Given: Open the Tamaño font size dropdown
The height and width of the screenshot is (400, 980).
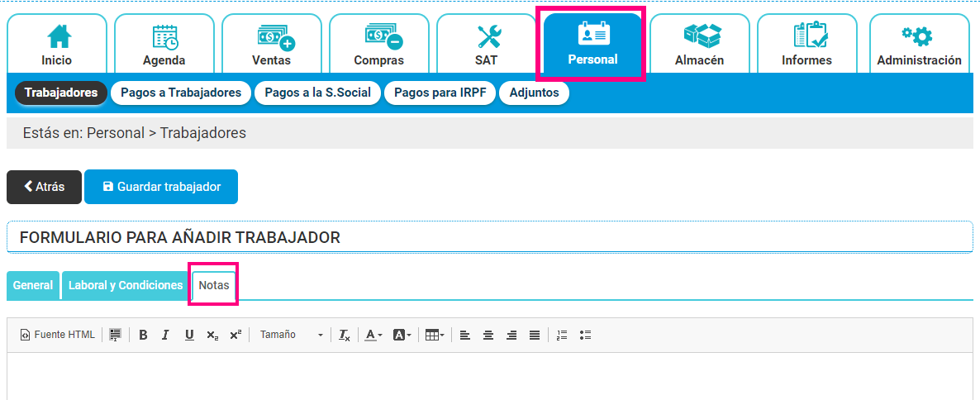Looking at the screenshot, I should [x=291, y=335].
